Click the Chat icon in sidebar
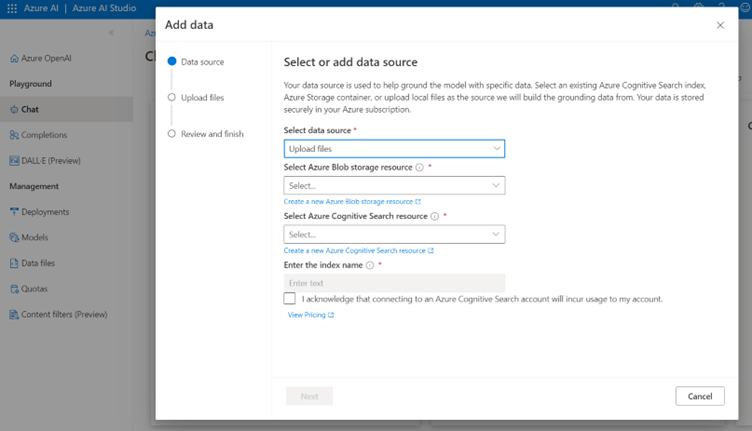 coord(14,109)
